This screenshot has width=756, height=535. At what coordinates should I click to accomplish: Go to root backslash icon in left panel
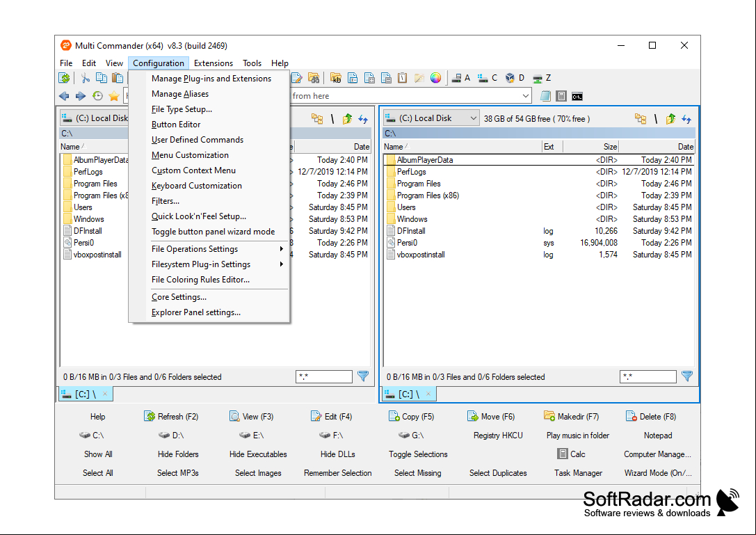pyautogui.click(x=332, y=119)
